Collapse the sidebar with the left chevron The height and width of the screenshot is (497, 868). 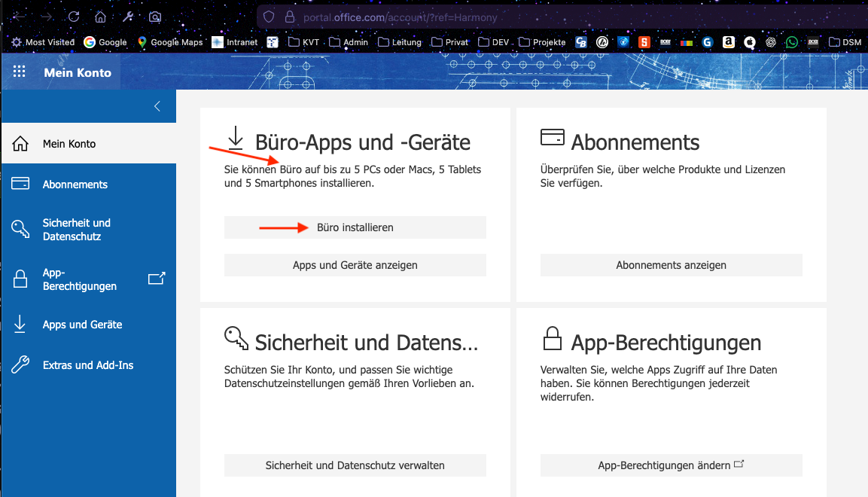tap(157, 106)
